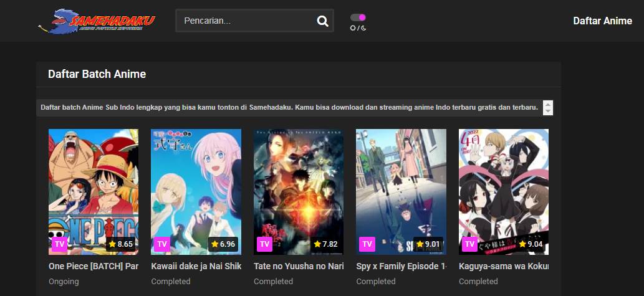The height and width of the screenshot is (296, 644).
Task: Open the Kawaii dake ja Nai title link
Action: pos(196,266)
